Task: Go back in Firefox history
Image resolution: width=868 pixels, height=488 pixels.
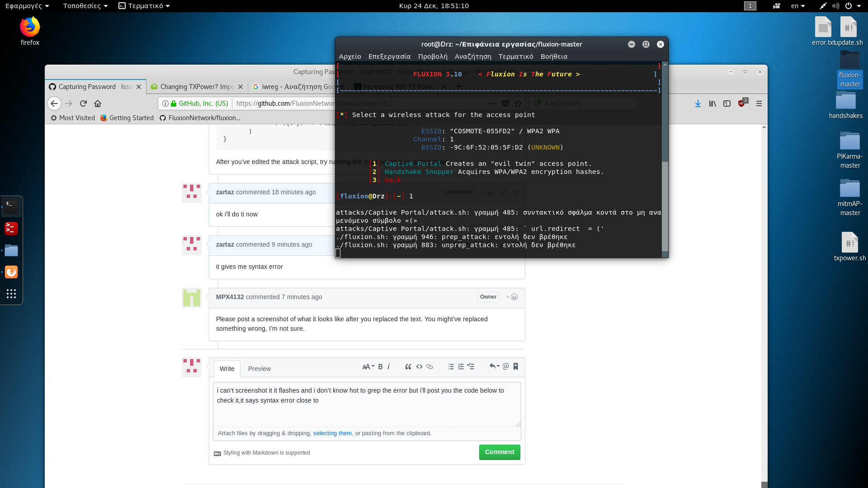Action: (54, 103)
